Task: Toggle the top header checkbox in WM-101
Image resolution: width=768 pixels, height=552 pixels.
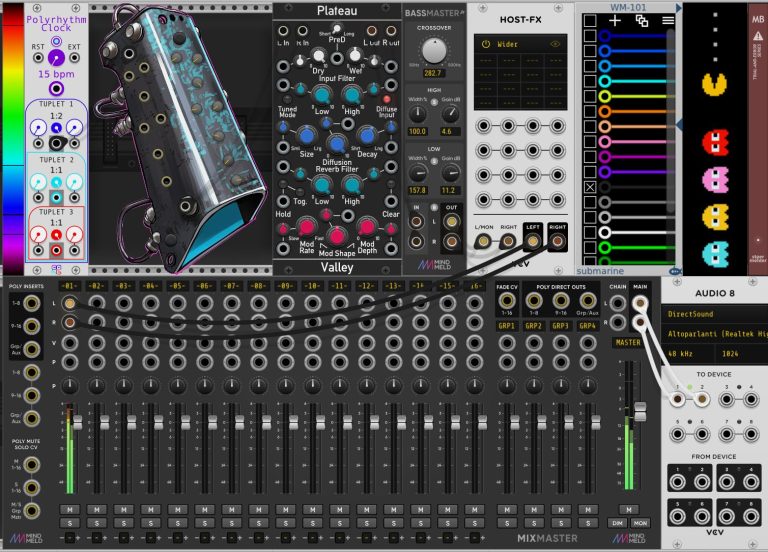Action: (x=590, y=20)
